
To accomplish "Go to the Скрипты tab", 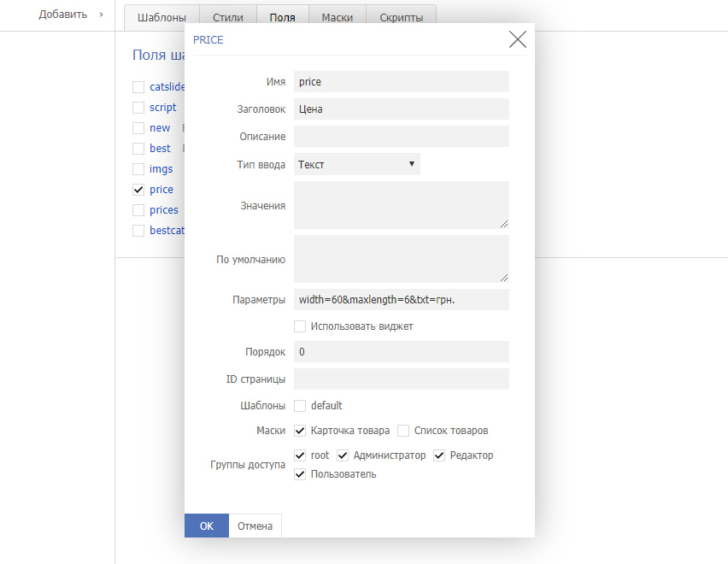I will [x=402, y=18].
